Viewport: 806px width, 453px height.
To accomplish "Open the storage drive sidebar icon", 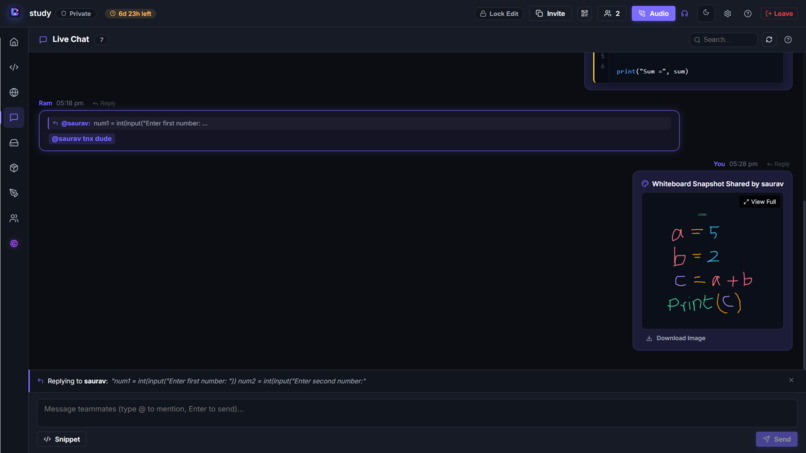I will pyautogui.click(x=14, y=143).
